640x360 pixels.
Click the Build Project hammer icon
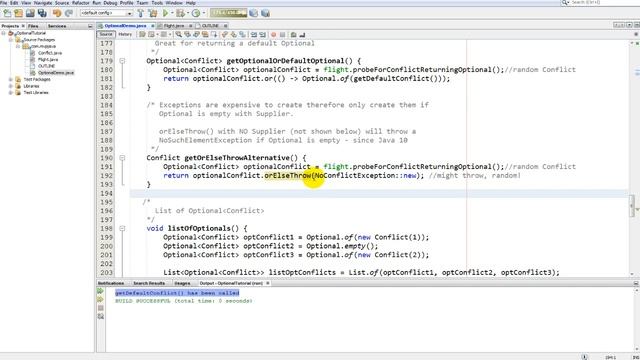coord(141,13)
